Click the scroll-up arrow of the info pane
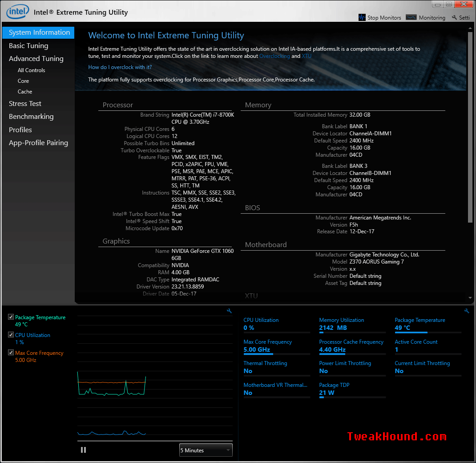 pos(470,28)
